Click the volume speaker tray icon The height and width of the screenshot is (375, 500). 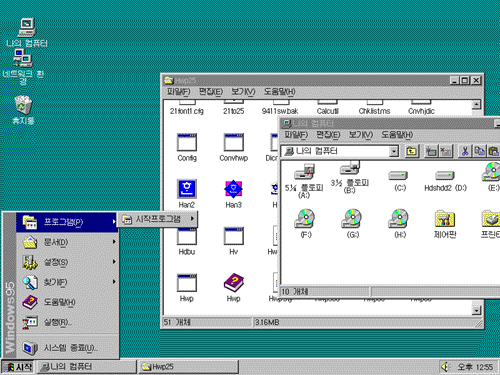pos(445,367)
